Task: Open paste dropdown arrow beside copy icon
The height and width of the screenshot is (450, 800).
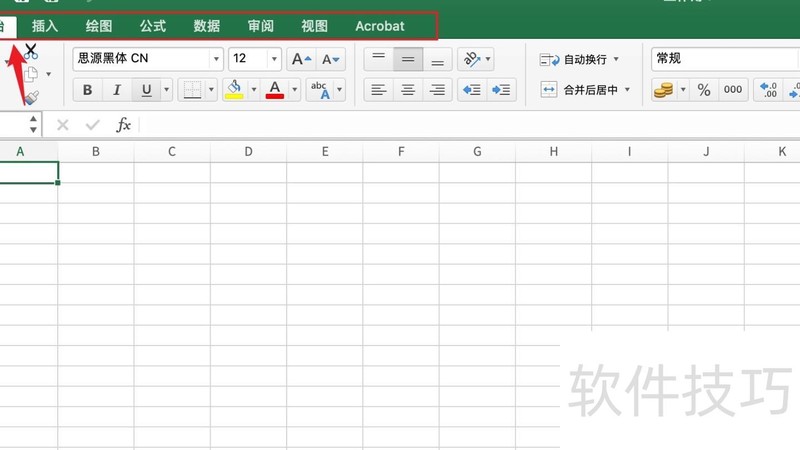Action: tap(48, 74)
